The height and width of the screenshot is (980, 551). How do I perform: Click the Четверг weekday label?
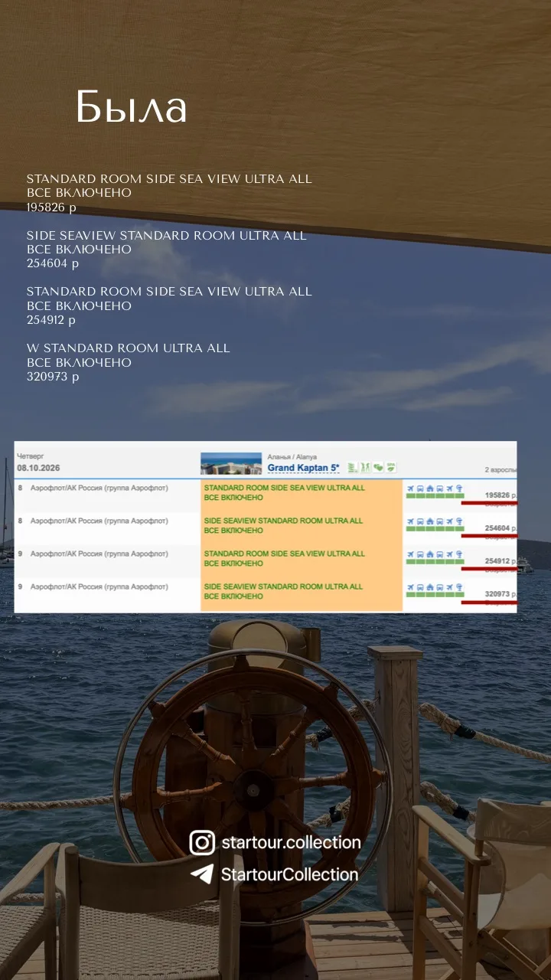[31, 456]
